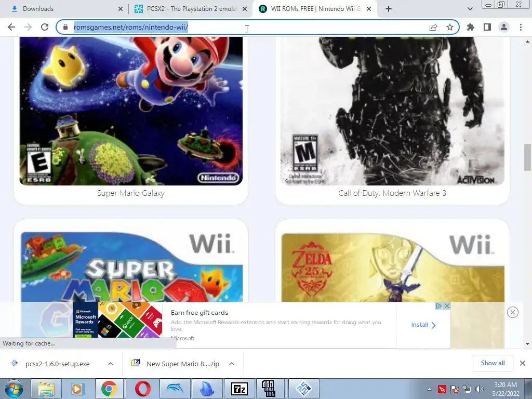Click the browser forward arrow
This screenshot has height=399, width=532.
tap(28, 27)
